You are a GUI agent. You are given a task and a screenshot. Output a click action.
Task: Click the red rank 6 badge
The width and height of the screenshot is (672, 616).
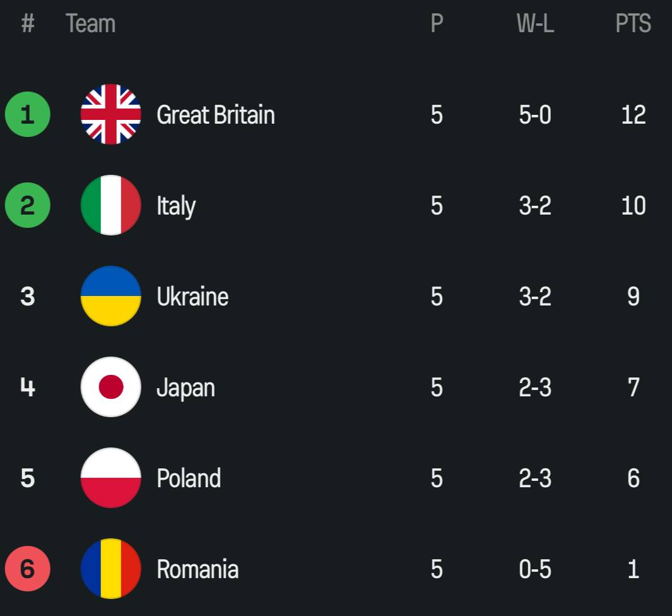pyautogui.click(x=27, y=569)
